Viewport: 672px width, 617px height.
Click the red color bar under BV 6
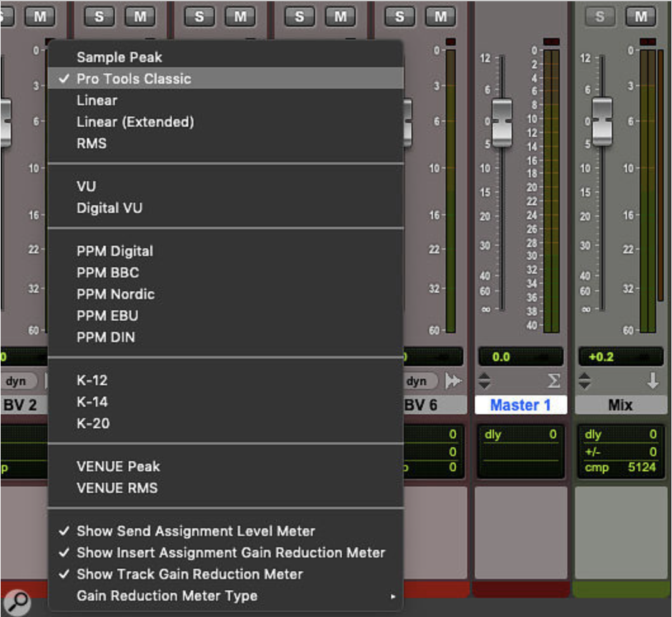[436, 588]
